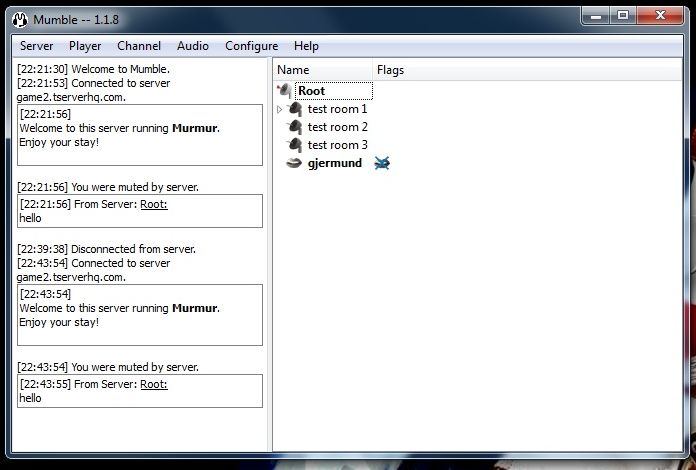
Task: Click the '[22:43:54] Connected to server' line
Action: pyautogui.click(x=94, y=263)
